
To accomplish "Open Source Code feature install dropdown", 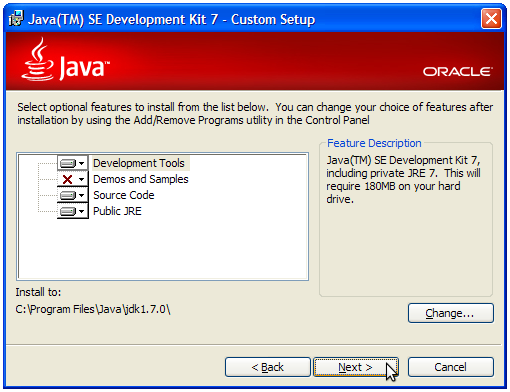I will 72,195.
